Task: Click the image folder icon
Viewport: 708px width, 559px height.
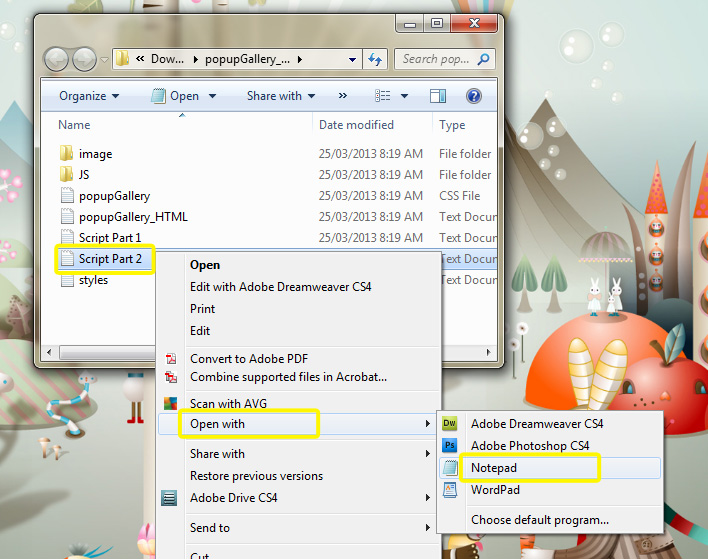Action: coord(67,154)
